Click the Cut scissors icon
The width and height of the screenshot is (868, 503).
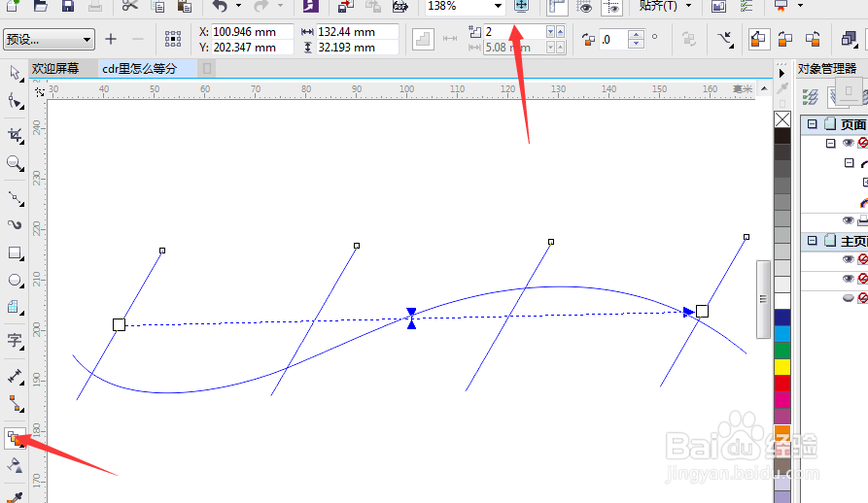click(129, 6)
